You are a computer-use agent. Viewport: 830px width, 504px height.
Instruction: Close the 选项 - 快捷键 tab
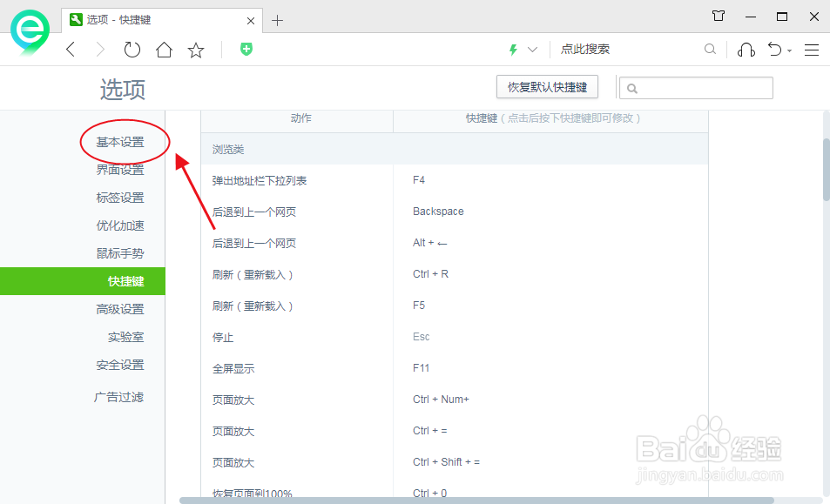[x=251, y=21]
